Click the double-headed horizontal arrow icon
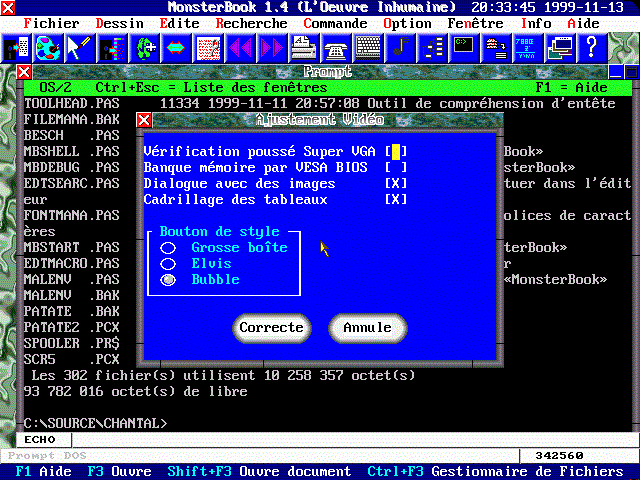 click(176, 48)
